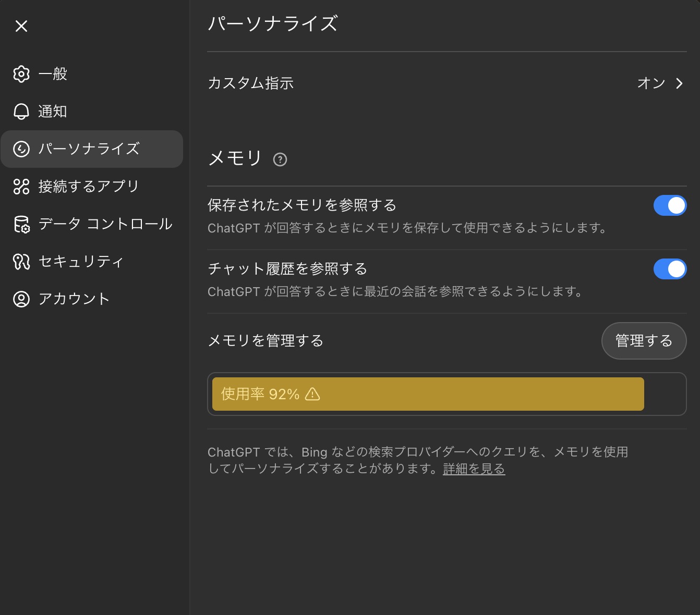Click the パーソナライズ sidebar icon
The width and height of the screenshot is (700, 615).
tap(21, 149)
